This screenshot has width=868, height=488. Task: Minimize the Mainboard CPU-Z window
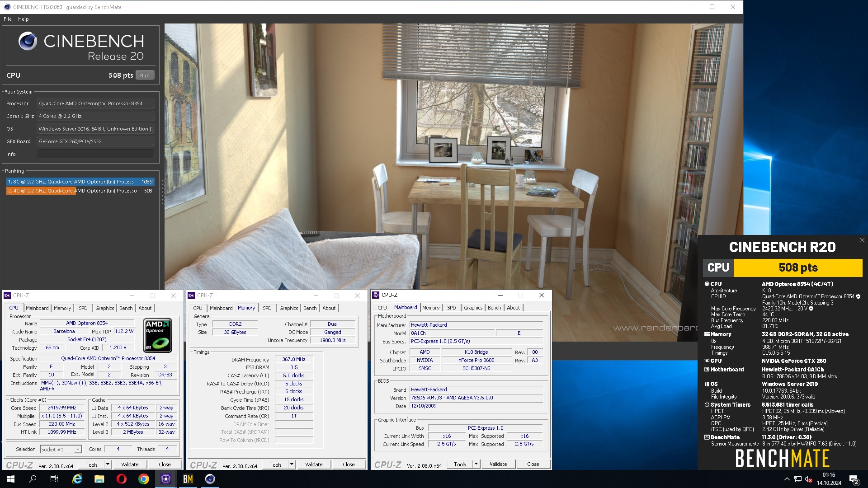coord(500,295)
